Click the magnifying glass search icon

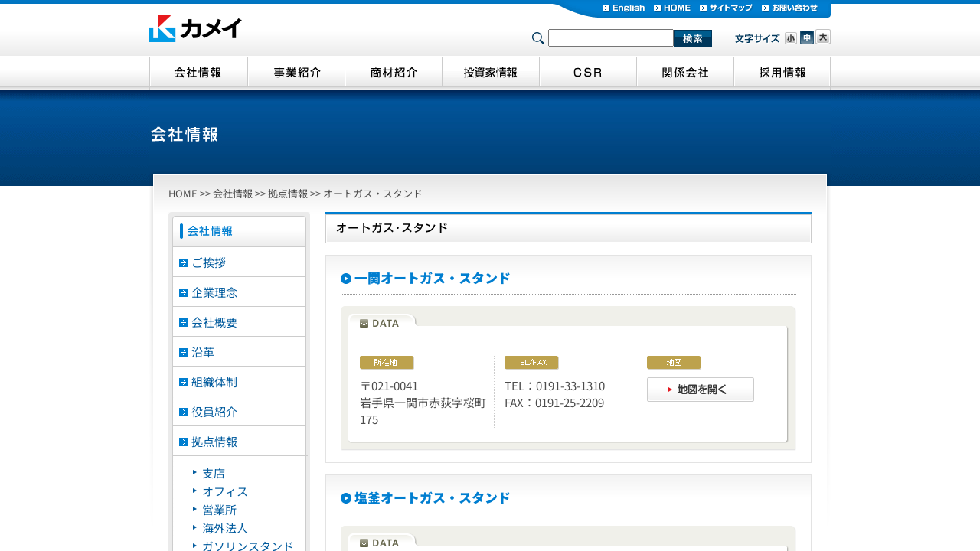[538, 38]
